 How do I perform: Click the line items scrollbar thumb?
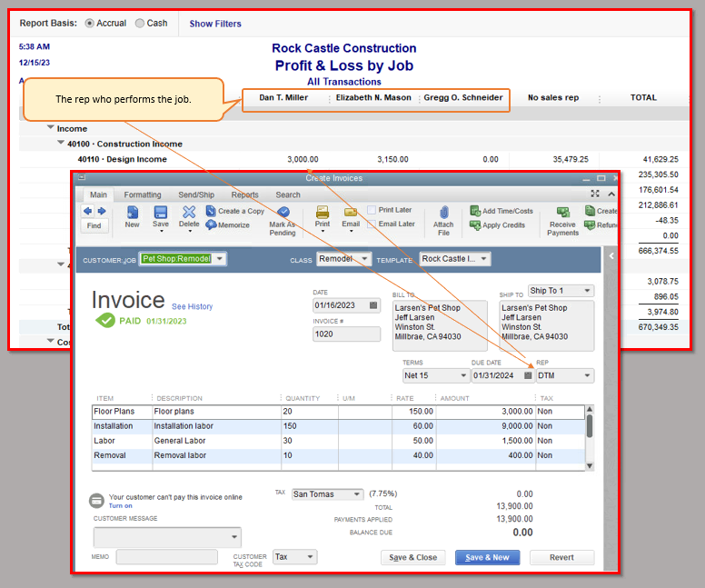[x=590, y=425]
